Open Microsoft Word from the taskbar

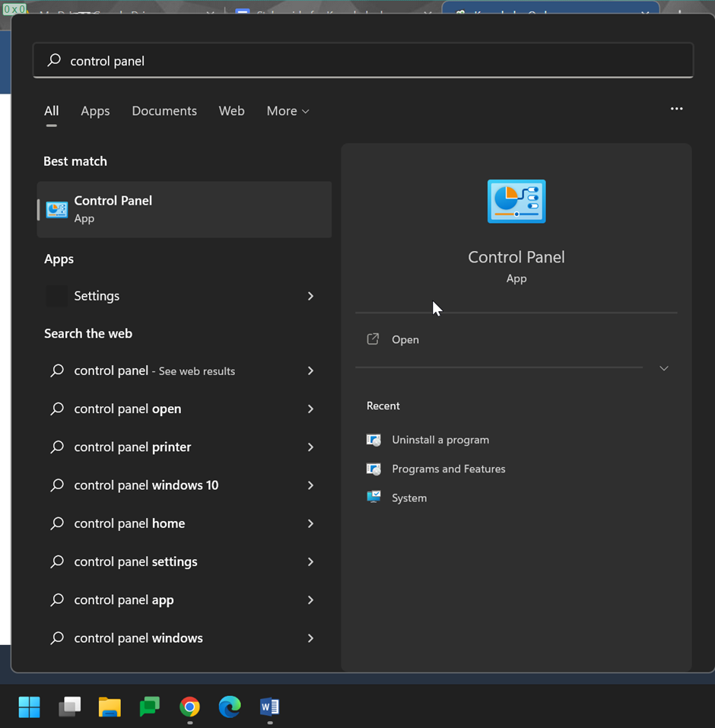pyautogui.click(x=269, y=707)
